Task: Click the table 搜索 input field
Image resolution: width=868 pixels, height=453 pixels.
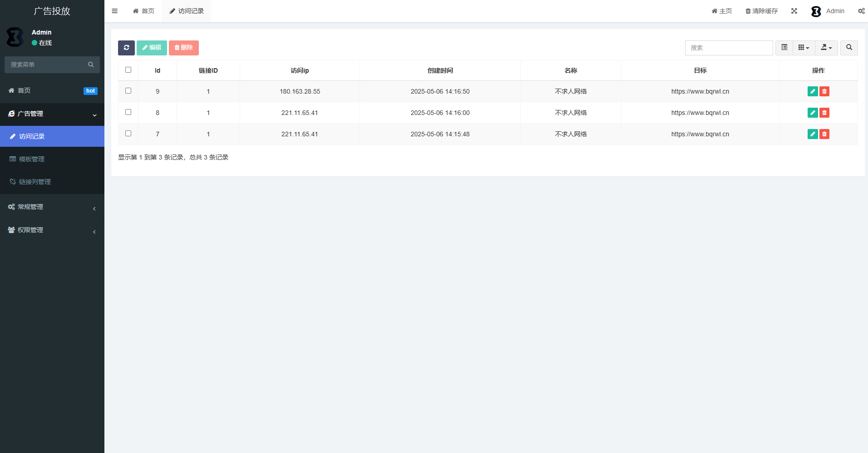Action: click(x=729, y=48)
